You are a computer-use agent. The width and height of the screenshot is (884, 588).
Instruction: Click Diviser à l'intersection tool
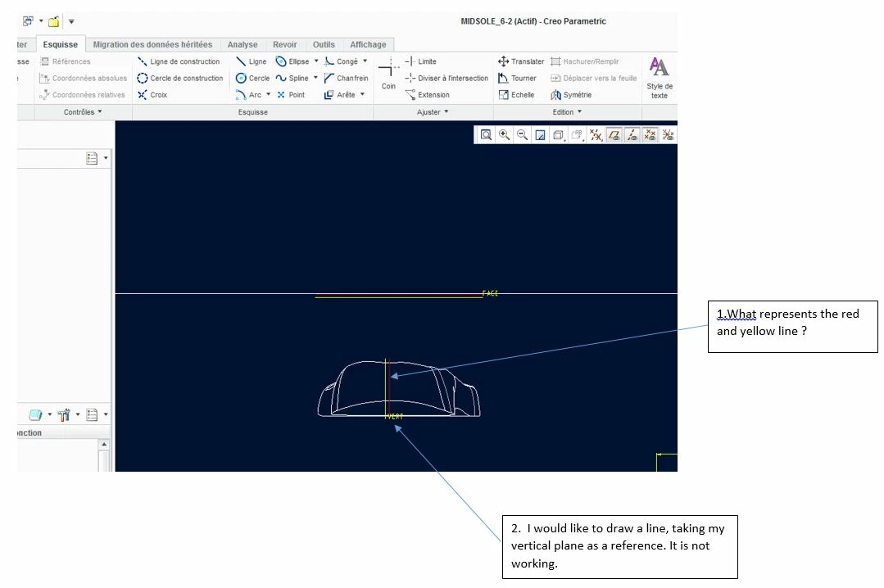click(447, 79)
